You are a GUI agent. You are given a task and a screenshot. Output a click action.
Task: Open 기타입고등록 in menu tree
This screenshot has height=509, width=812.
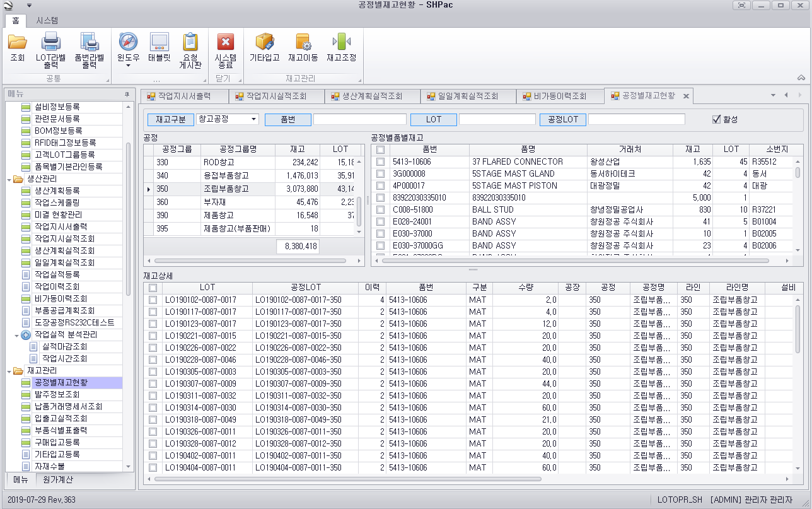click(x=57, y=454)
